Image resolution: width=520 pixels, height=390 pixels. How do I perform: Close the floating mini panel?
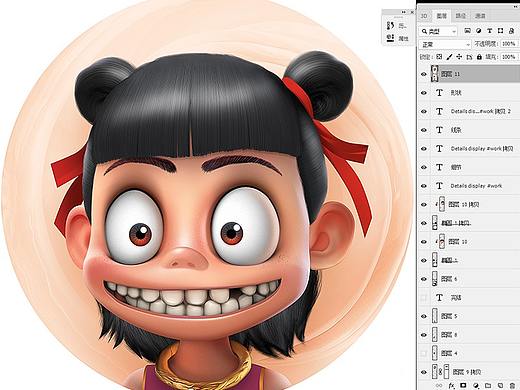(x=412, y=12)
